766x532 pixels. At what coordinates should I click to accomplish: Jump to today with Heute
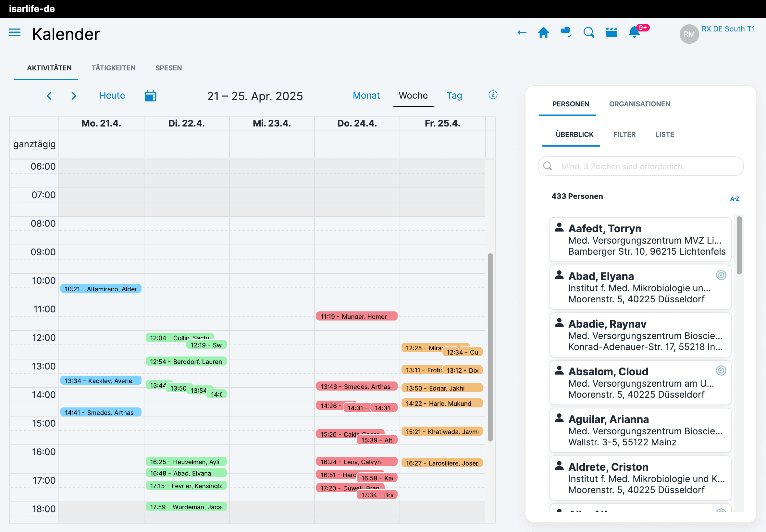pos(112,96)
